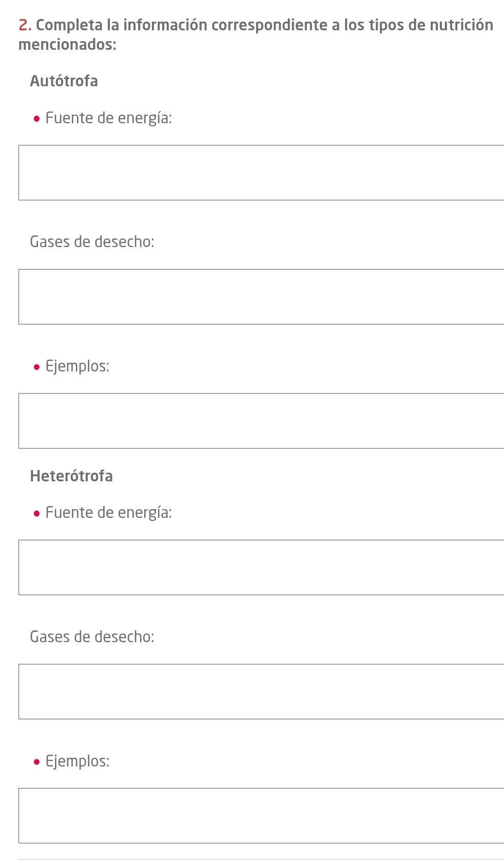Click the 'Fuente de energía:' label under Heterótrofa
The height and width of the screenshot is (860, 504).
[108, 513]
